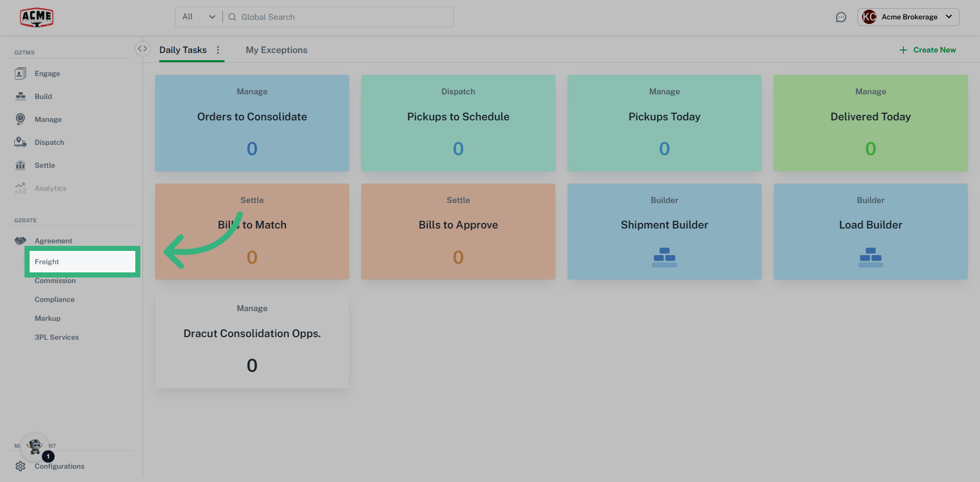
Task: Select the Manage sidebar icon
Action: pos(20,119)
